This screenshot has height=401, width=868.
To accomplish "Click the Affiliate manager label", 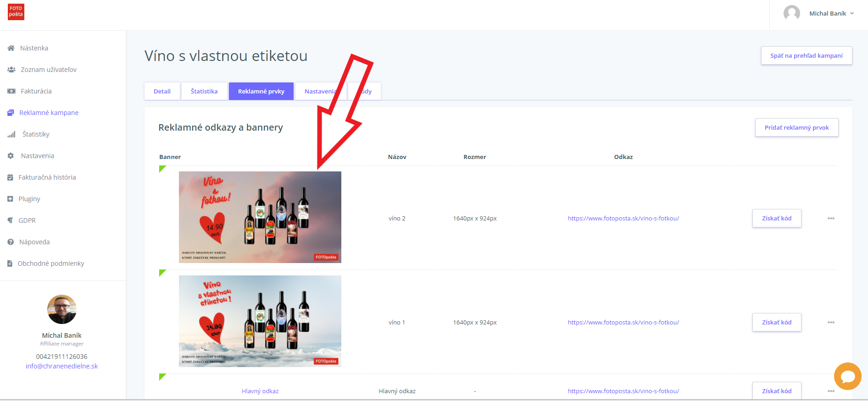I will coord(62,344).
